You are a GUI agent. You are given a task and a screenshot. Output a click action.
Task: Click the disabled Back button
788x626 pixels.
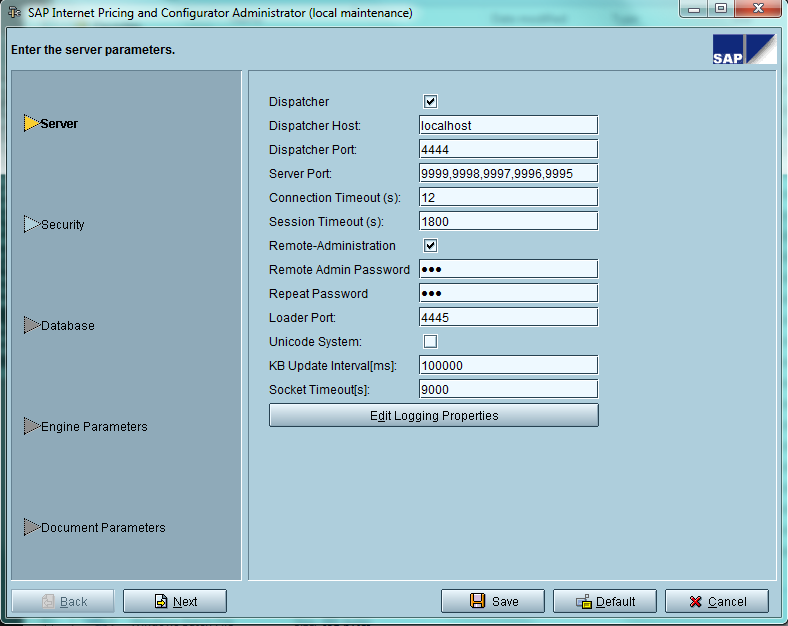pos(63,601)
